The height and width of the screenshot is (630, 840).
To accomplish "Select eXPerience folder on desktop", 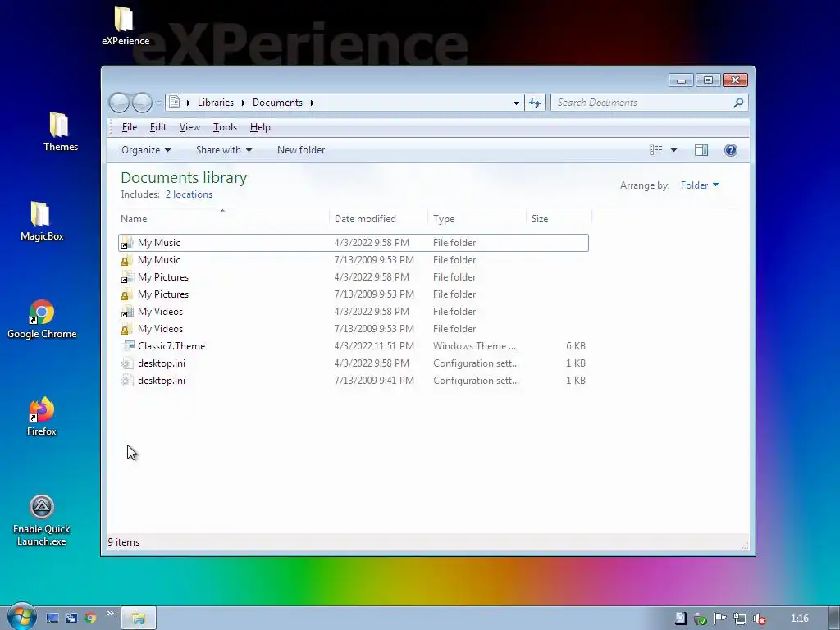I will [x=126, y=25].
